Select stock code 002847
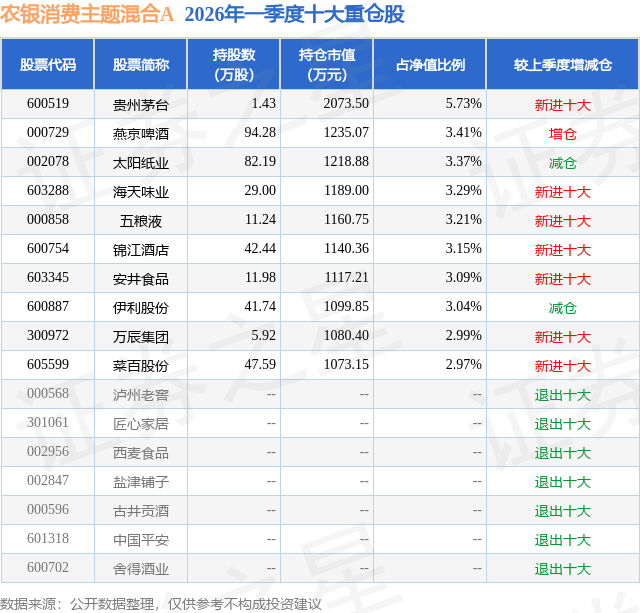Viewport: 640px width, 613px height. click(48, 480)
